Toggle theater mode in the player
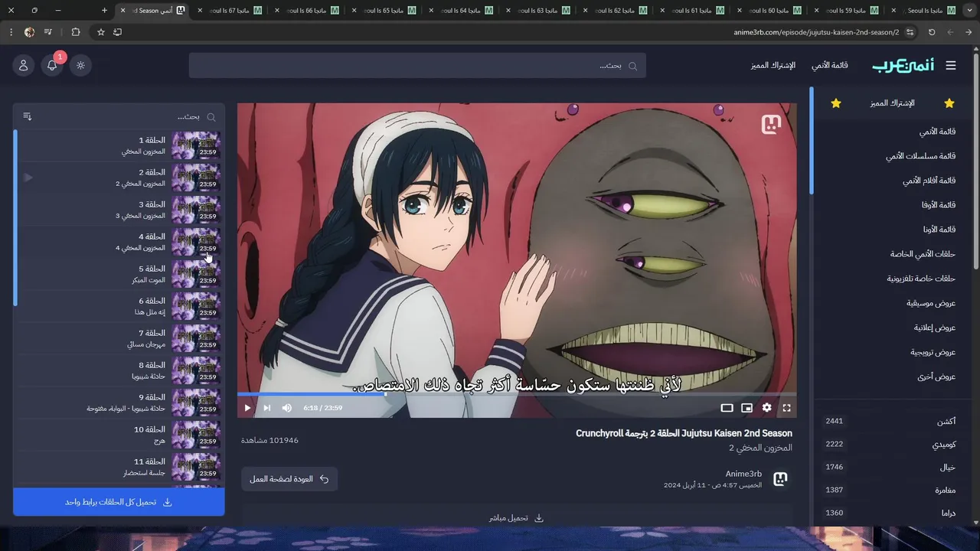This screenshot has height=551, width=980. pyautogui.click(x=727, y=408)
